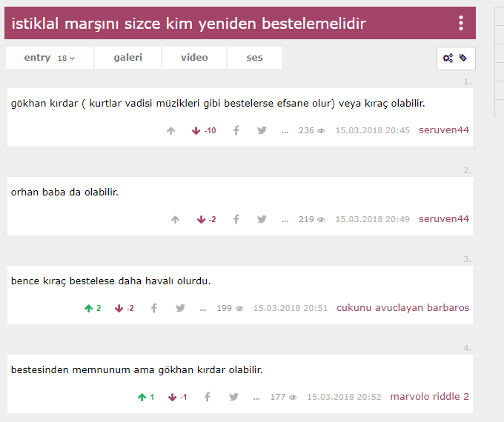Open more options on the orhan baba entry
The image size is (504, 422).
(x=285, y=221)
